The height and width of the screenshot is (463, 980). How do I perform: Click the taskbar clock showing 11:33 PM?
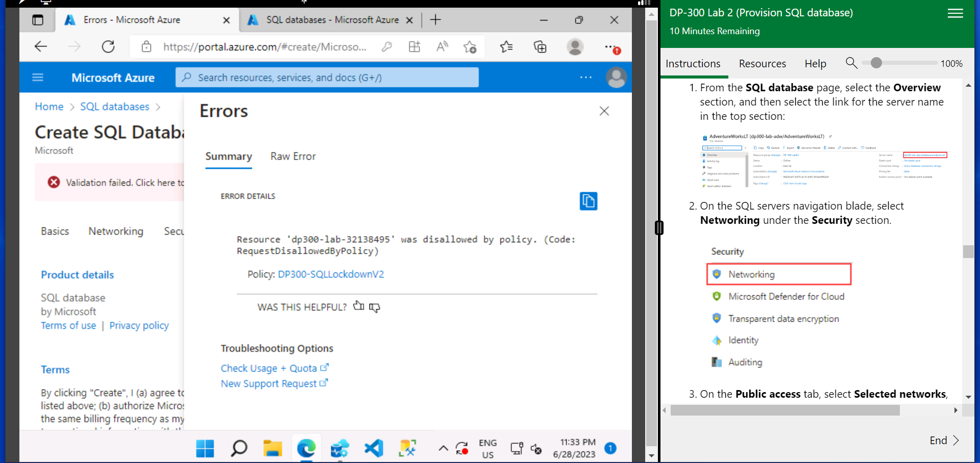point(574,448)
